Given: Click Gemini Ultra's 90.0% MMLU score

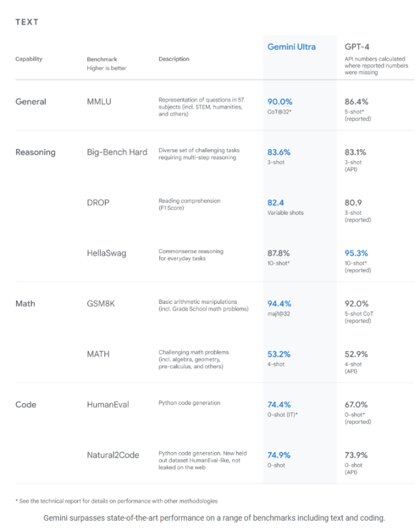Looking at the screenshot, I should pos(280,102).
